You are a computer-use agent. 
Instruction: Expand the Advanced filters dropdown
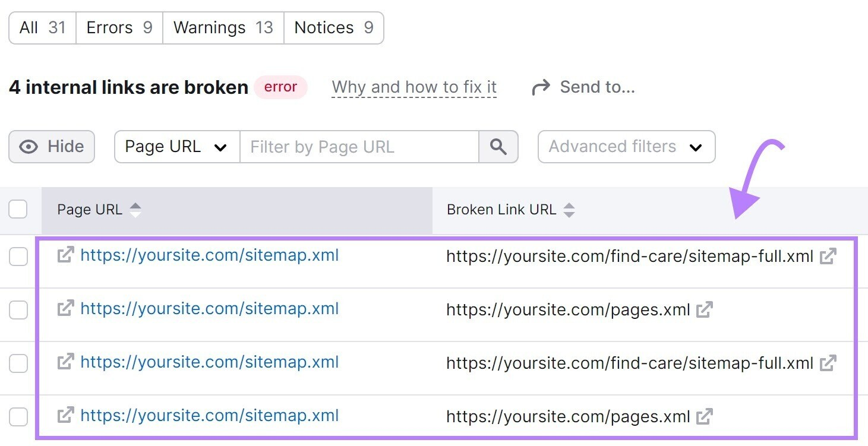click(626, 147)
